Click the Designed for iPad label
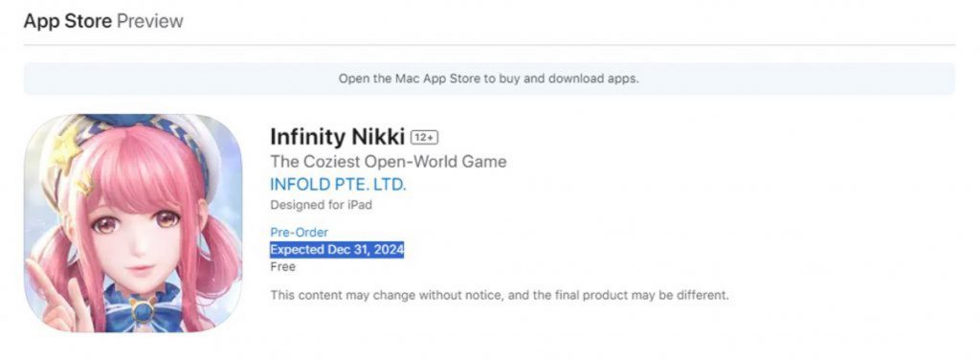980x361 pixels. pos(322,205)
